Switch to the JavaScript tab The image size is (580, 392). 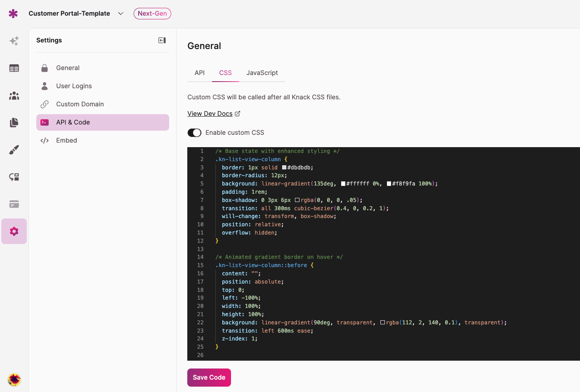pyautogui.click(x=262, y=73)
